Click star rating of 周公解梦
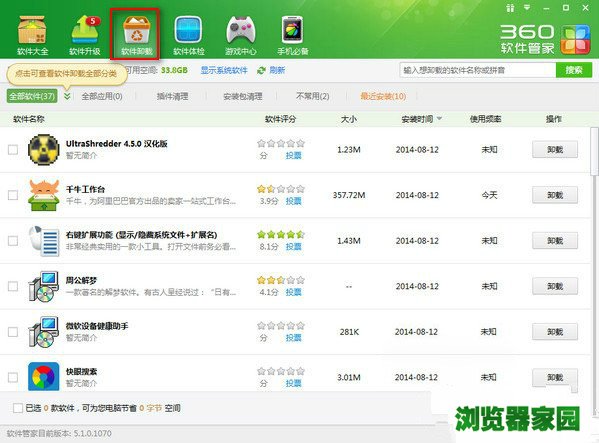599x443 pixels. (281, 280)
